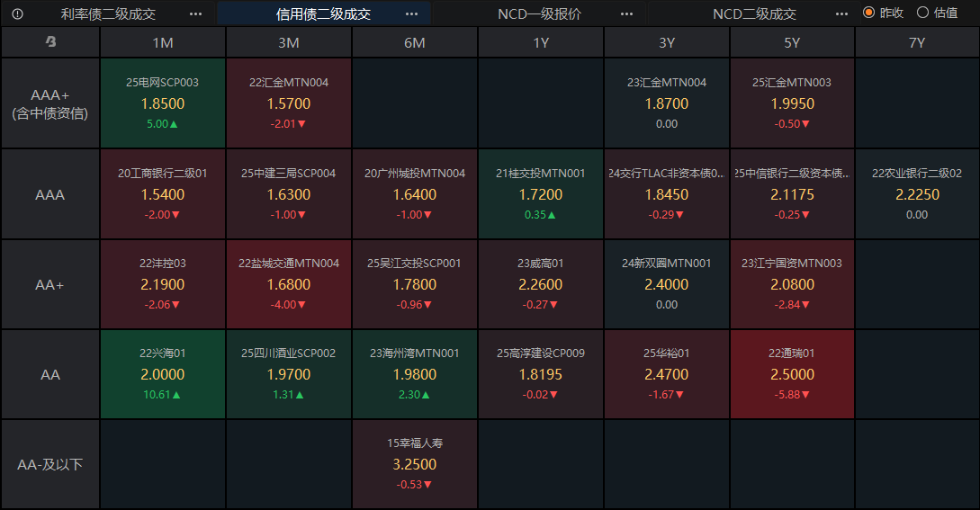
Task: Open the 23汇金MTN004 bond cell
Action: (667, 103)
